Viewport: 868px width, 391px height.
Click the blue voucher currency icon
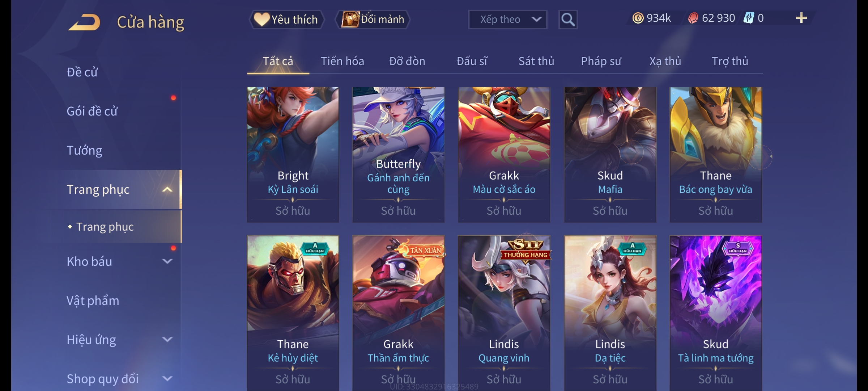click(748, 18)
